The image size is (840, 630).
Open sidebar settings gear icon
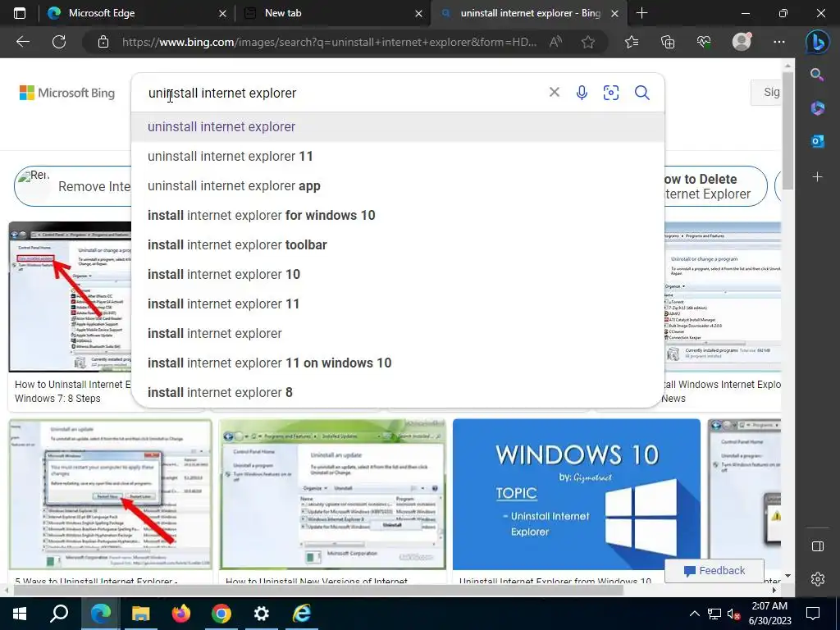point(818,579)
